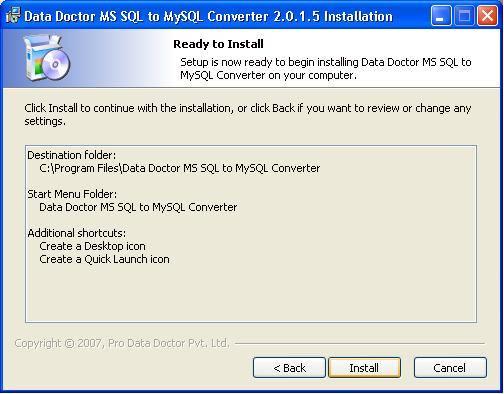Click the disabled maximize button
The image size is (504, 394).
point(464,16)
